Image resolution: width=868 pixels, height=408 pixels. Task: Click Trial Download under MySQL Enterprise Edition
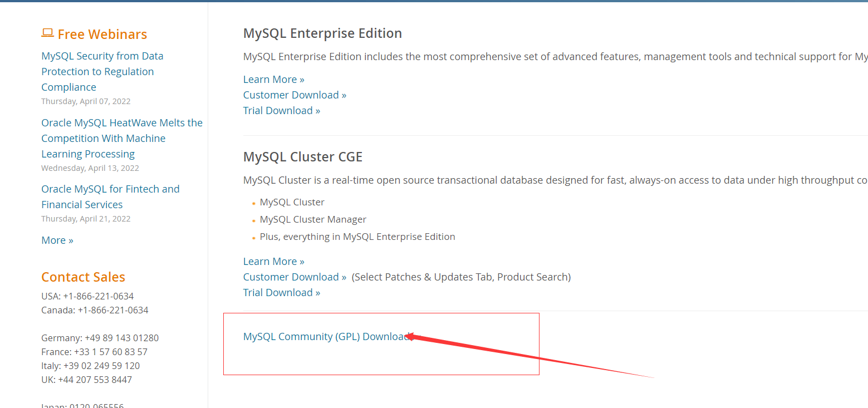[x=282, y=110]
